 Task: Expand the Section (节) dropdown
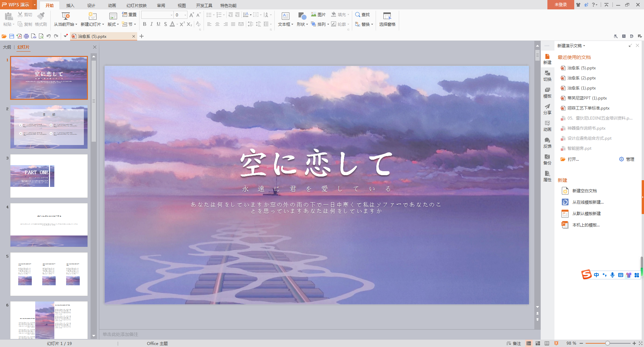(x=135, y=24)
